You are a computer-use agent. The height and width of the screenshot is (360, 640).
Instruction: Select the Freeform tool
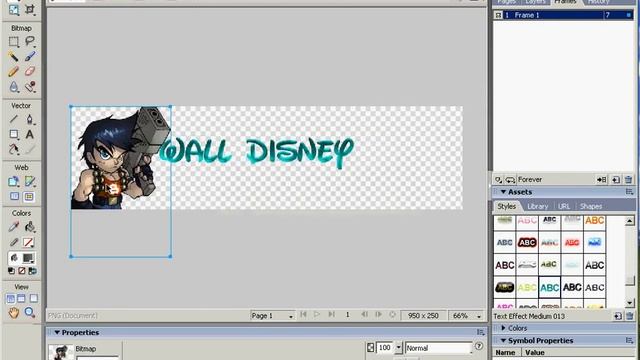pos(13,149)
